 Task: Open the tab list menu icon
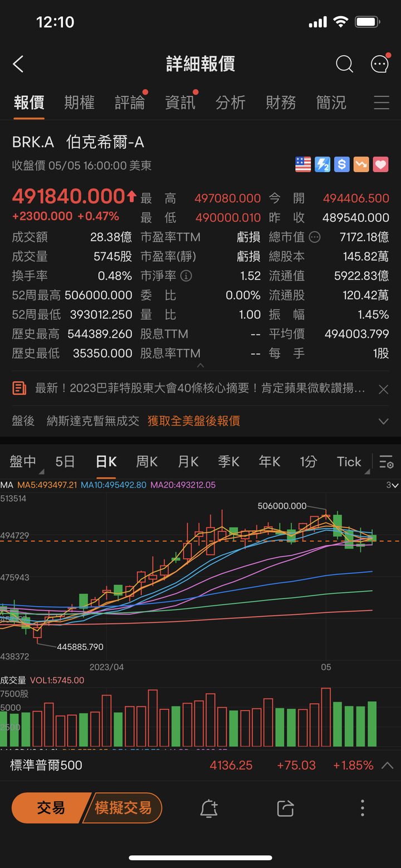(x=382, y=103)
